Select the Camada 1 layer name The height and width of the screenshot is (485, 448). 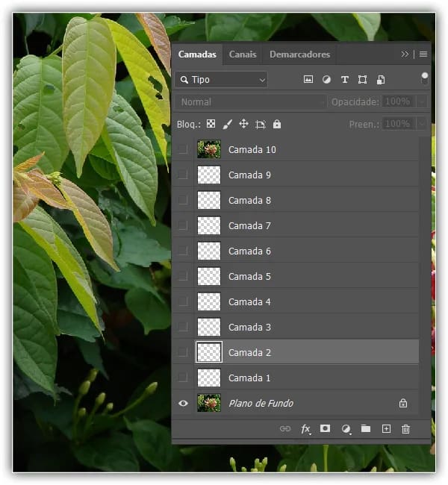point(249,378)
